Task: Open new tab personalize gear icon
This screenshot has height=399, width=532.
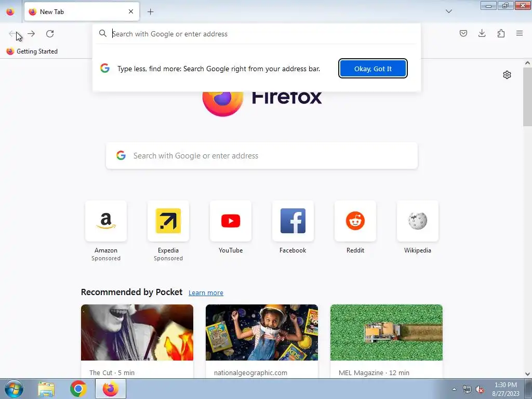Action: coord(507,75)
